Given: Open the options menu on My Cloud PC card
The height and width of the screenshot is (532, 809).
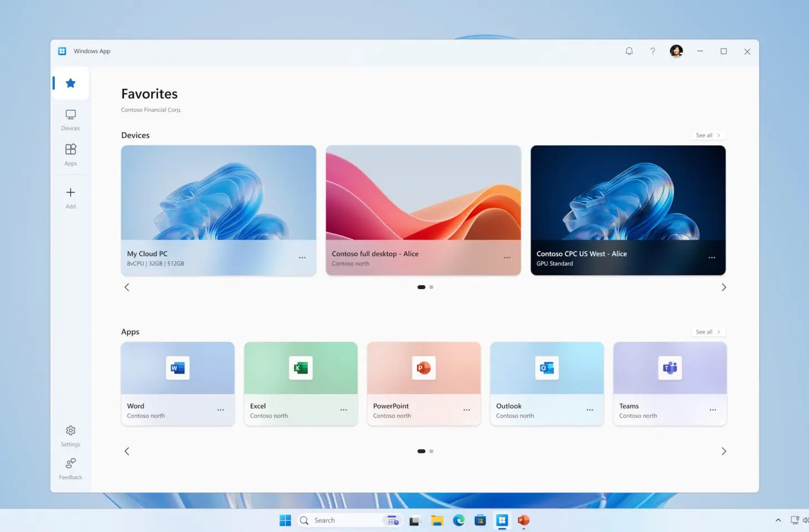Looking at the screenshot, I should [303, 257].
